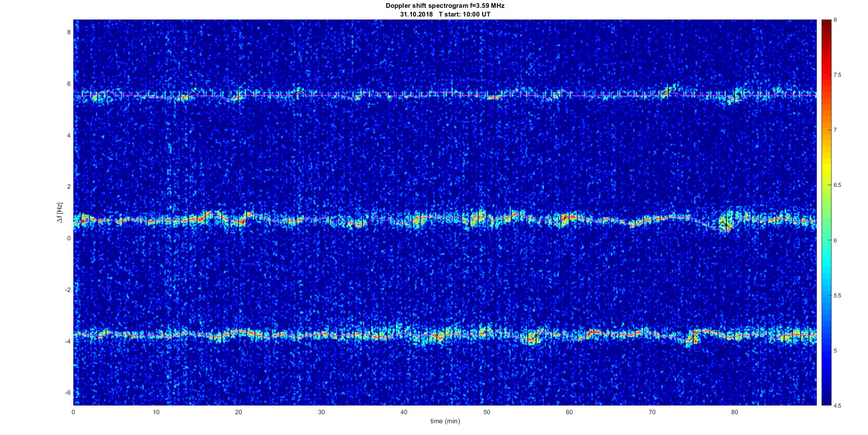
Task: Click the x-axis tick label '70'
Action: click(x=652, y=412)
